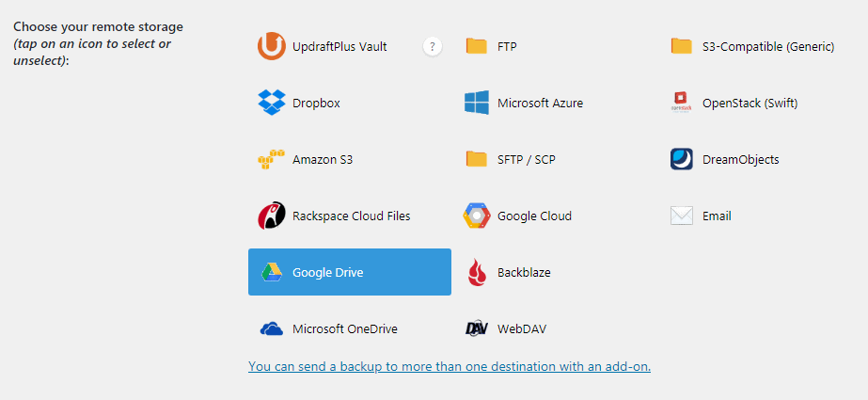
Task: Select the S3-Compatible (Generic) folder icon
Action: point(681,46)
